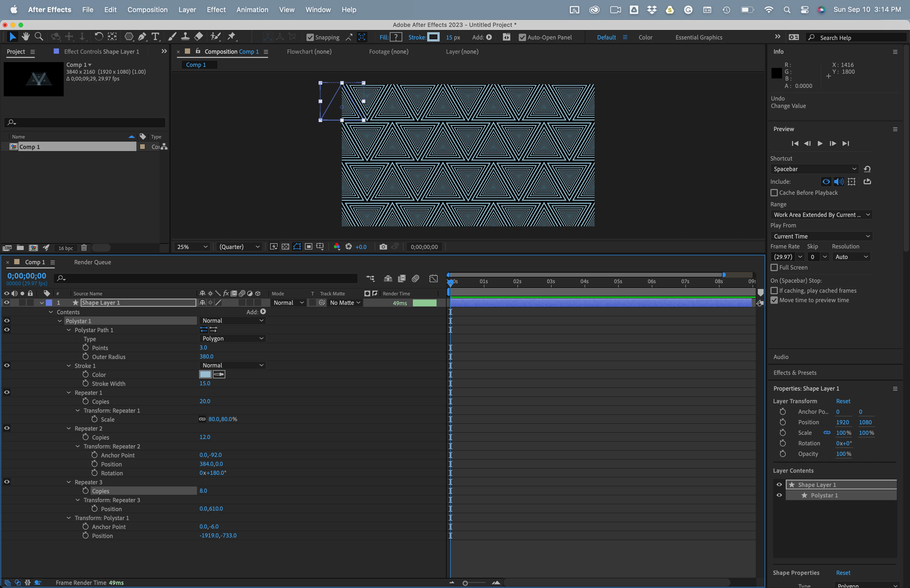
Task: Open the Animation menu
Action: point(252,9)
